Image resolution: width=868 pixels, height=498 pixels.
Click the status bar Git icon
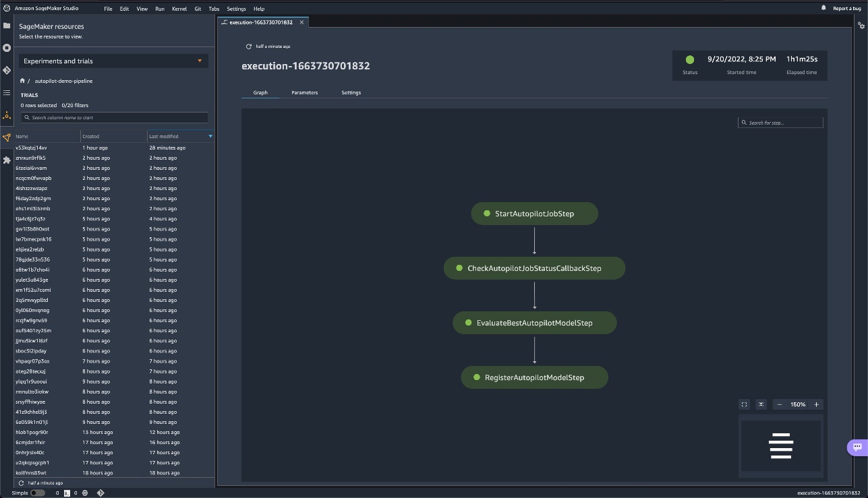100,493
